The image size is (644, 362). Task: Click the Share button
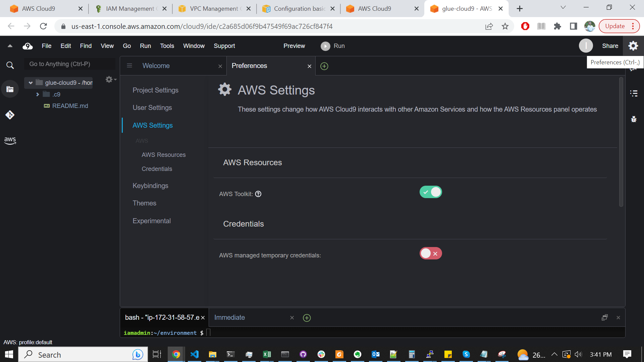coord(610,46)
